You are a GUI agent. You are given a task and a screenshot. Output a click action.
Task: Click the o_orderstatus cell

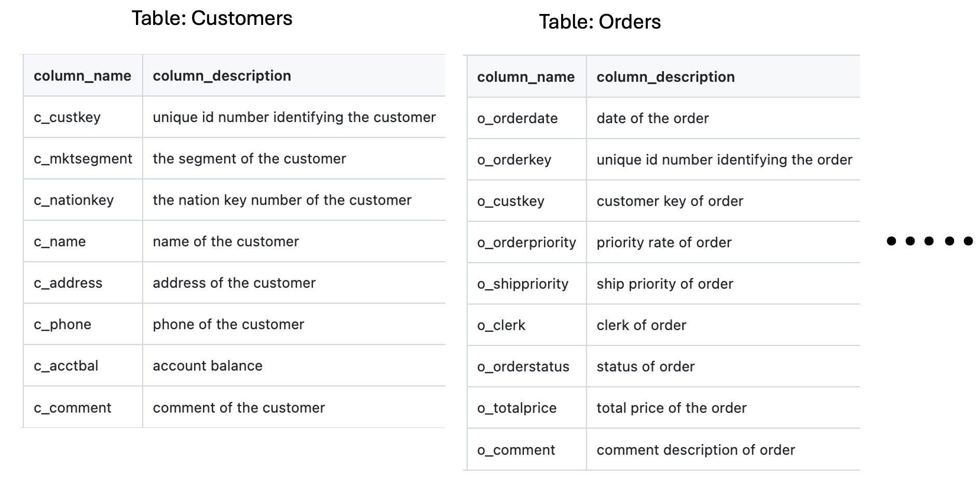tap(523, 367)
